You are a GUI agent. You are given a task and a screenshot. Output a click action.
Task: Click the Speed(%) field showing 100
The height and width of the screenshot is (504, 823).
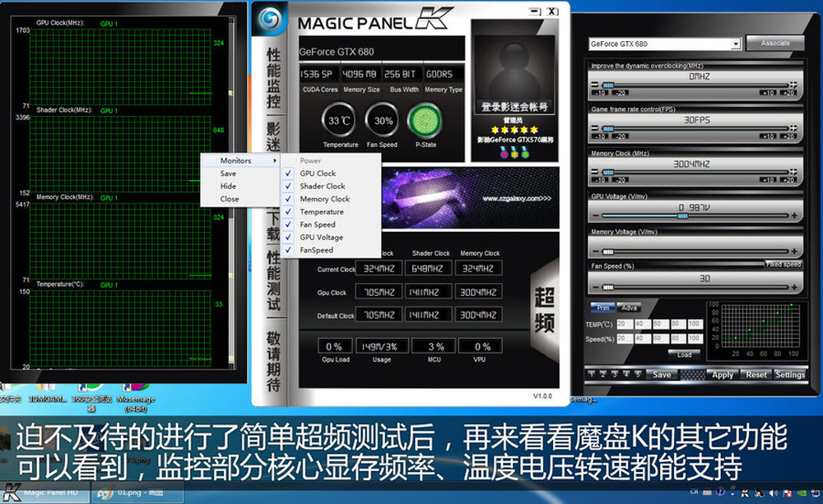[695, 339]
